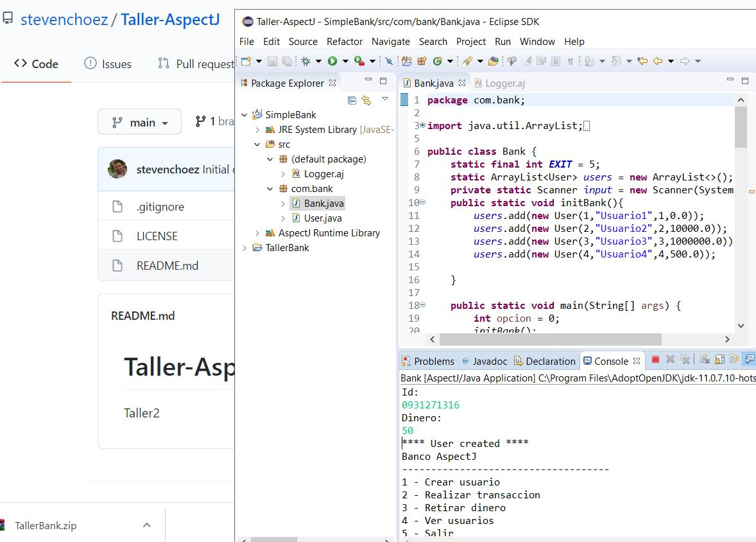Toggle Link with Editor in Package Explorer
This screenshot has width=756, height=542.
[x=367, y=100]
